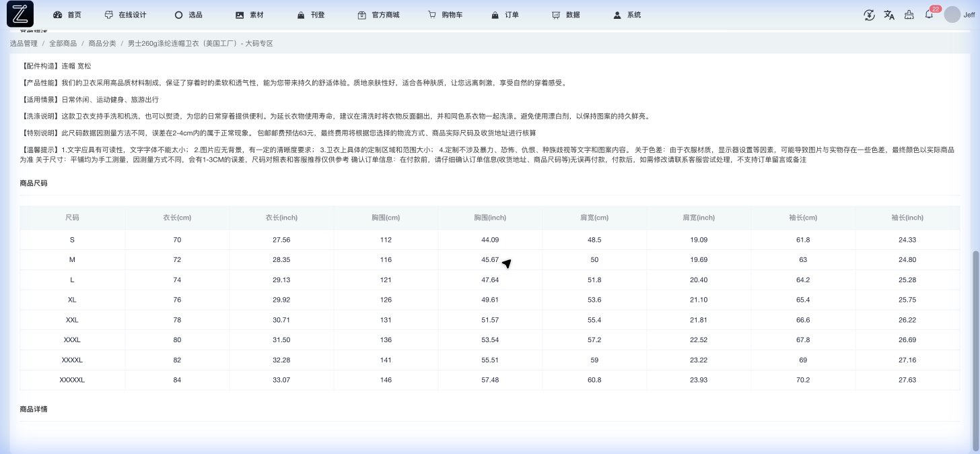Go to 首页 home menu
980x454 pixels.
(67, 15)
